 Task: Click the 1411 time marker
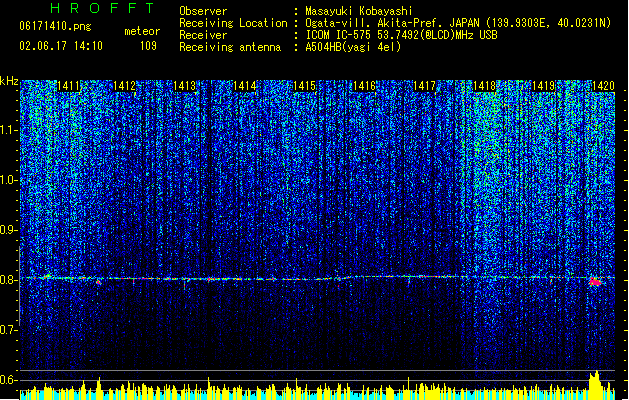tap(69, 86)
